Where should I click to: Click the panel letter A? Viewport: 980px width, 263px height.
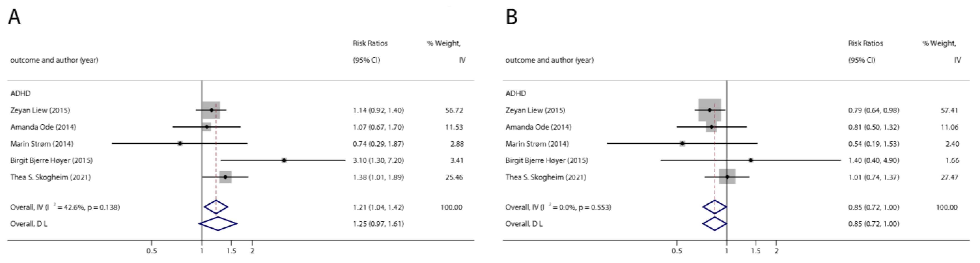14,17
